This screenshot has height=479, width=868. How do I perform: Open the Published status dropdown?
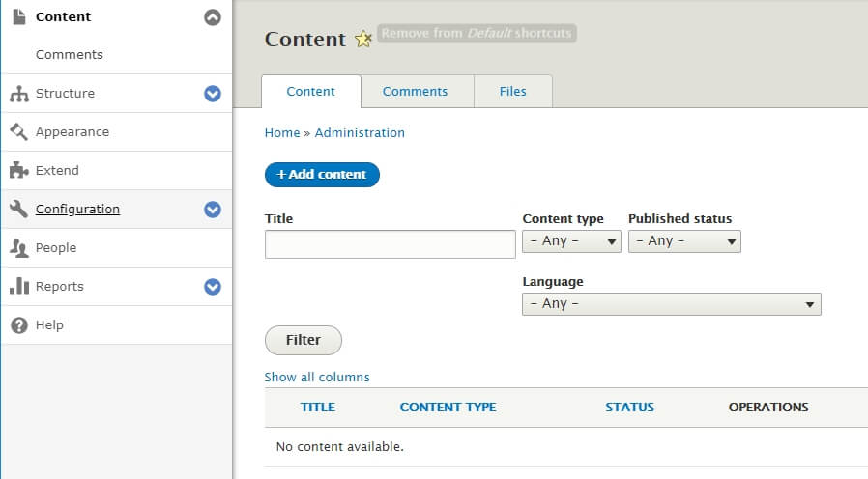point(684,241)
